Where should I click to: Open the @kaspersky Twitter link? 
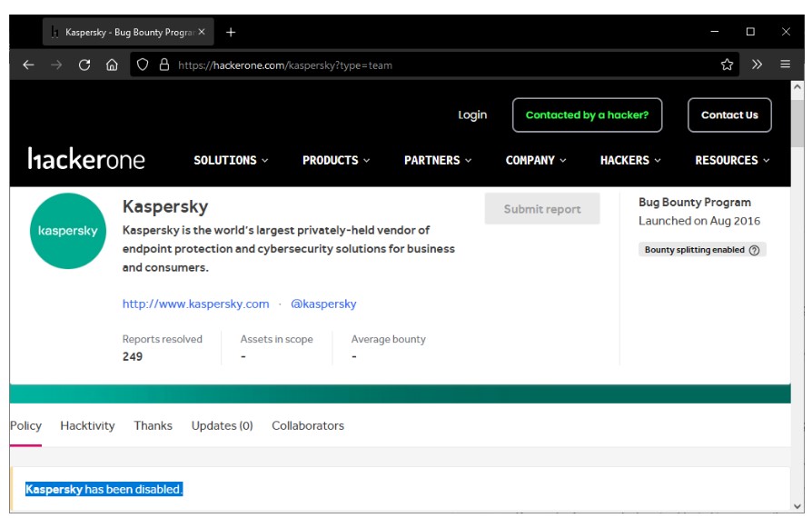(323, 304)
